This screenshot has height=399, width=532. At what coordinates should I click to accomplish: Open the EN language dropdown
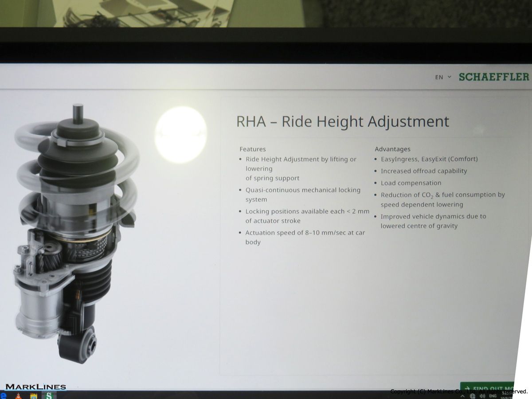443,77
